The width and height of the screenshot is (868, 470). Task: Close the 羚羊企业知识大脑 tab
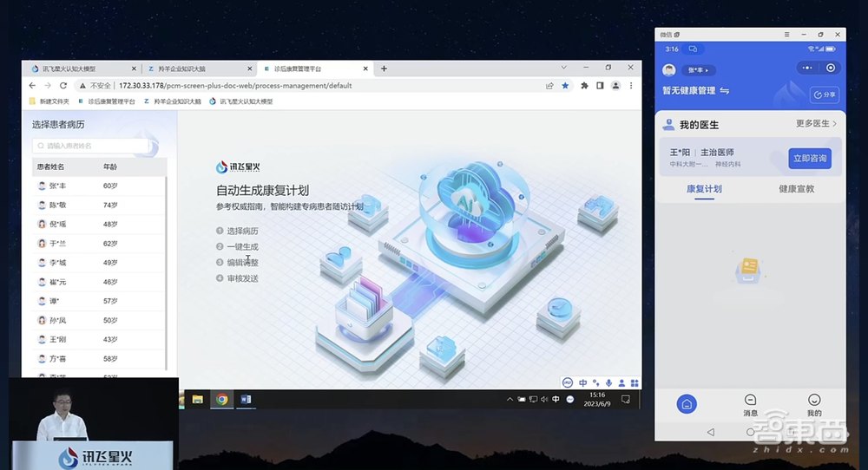pos(250,69)
